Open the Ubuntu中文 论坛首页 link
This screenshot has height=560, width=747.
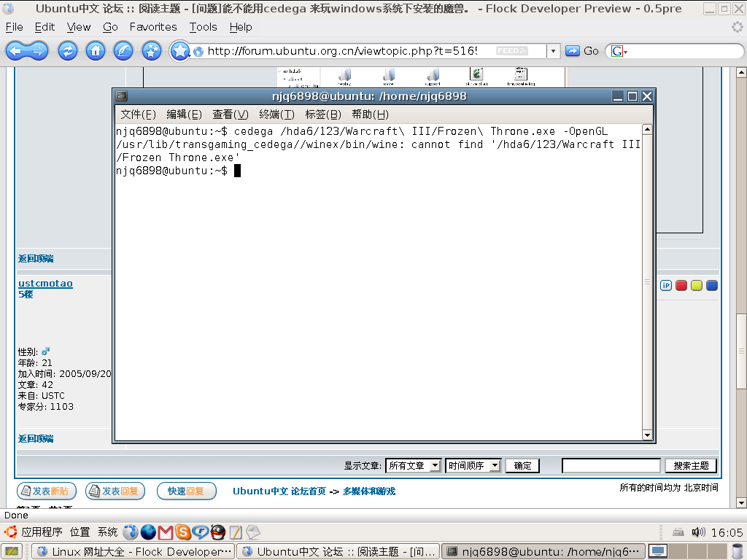point(279,491)
